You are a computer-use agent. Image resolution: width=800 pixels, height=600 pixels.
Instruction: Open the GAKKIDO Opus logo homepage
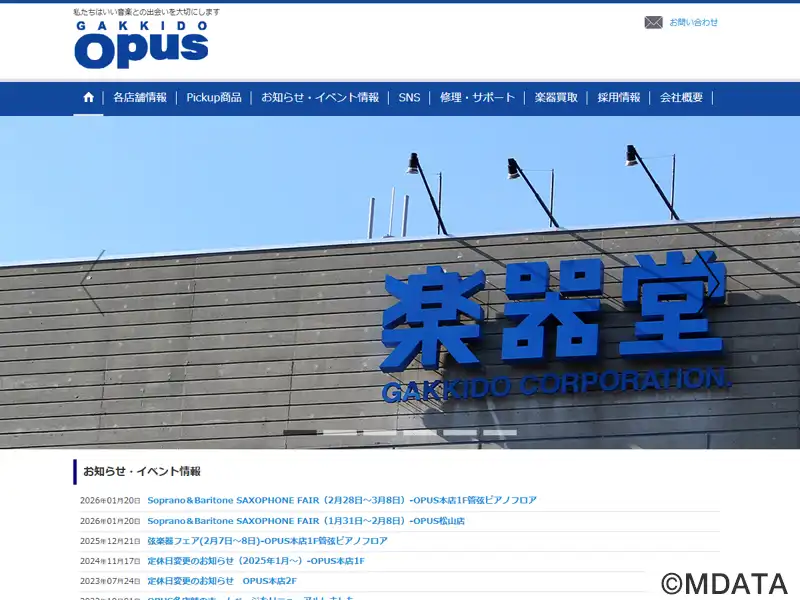coord(141,45)
